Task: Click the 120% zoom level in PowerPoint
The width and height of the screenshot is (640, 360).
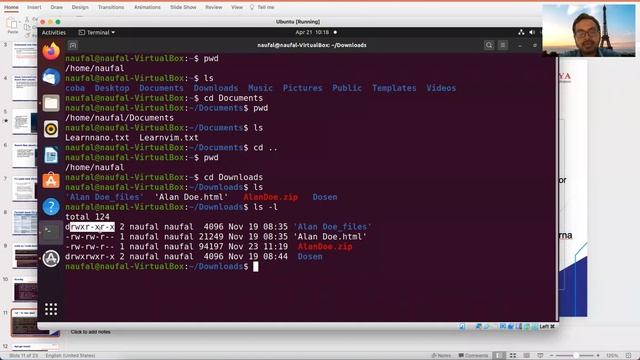Action: pyautogui.click(x=611, y=356)
